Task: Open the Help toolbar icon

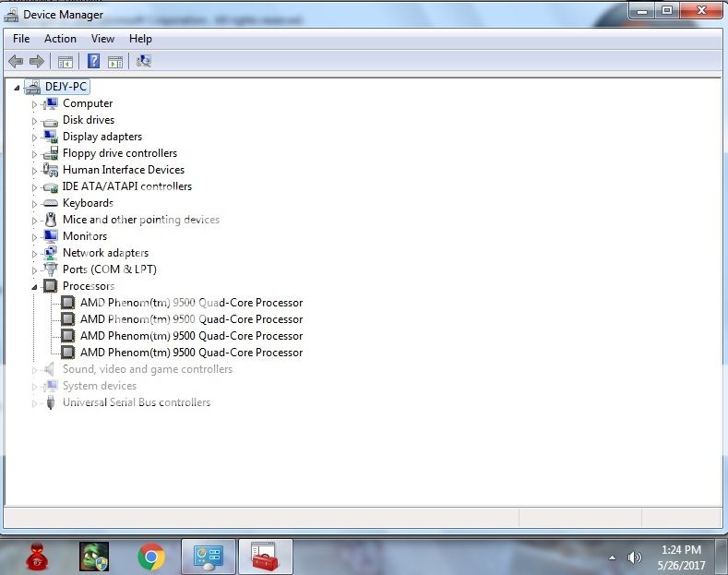Action: coord(93,61)
